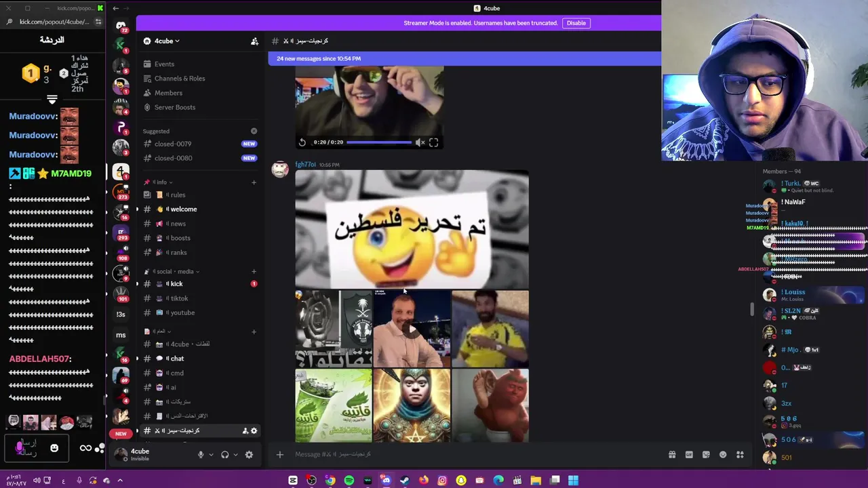Open the green Qatna drink image thumbnail
The width and height of the screenshot is (868, 488).
pyautogui.click(x=334, y=405)
